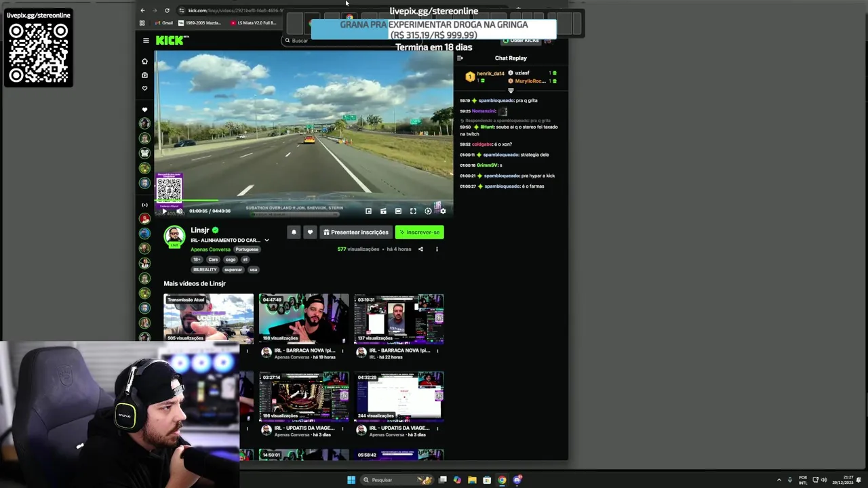Collapse the Chat Replay panel
The image size is (868, 488).
[460, 58]
